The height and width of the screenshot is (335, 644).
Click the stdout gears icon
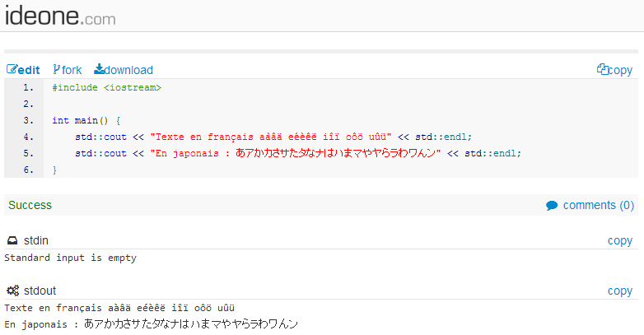(12, 291)
